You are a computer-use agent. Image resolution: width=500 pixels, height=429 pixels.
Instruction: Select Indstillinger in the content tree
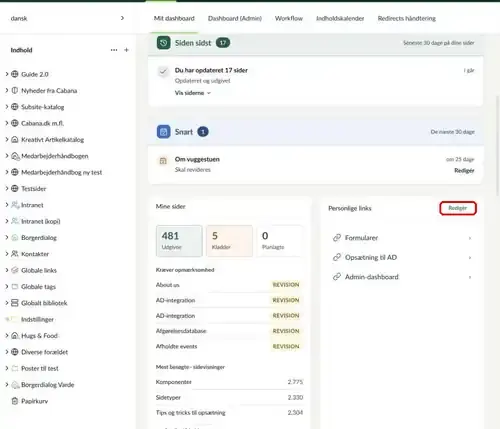pyautogui.click(x=37, y=319)
